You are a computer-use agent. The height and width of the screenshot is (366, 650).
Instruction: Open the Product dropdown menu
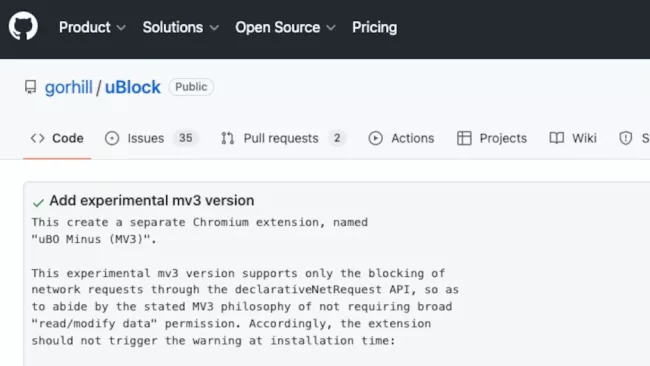tap(92, 27)
